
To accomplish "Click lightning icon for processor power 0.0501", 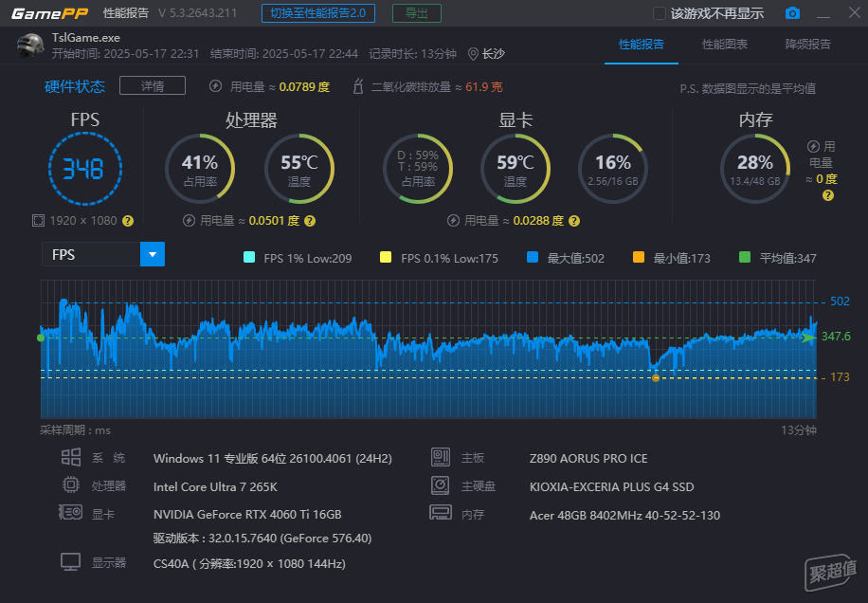I will pyautogui.click(x=189, y=221).
